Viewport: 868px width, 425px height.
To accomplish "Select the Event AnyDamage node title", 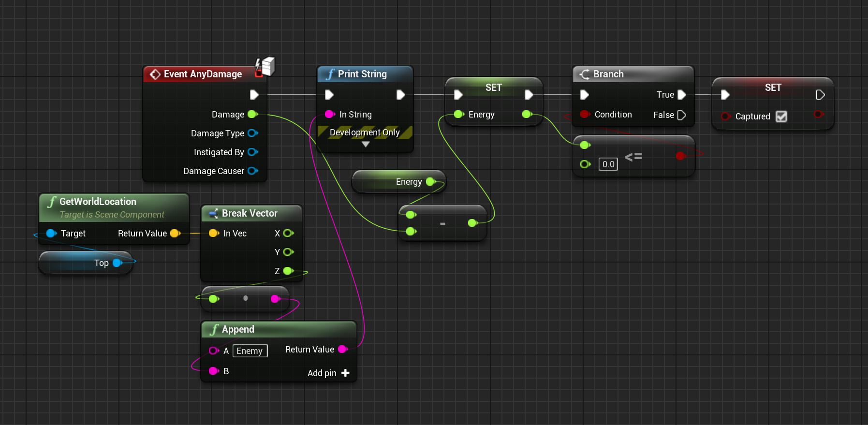I will 203,74.
